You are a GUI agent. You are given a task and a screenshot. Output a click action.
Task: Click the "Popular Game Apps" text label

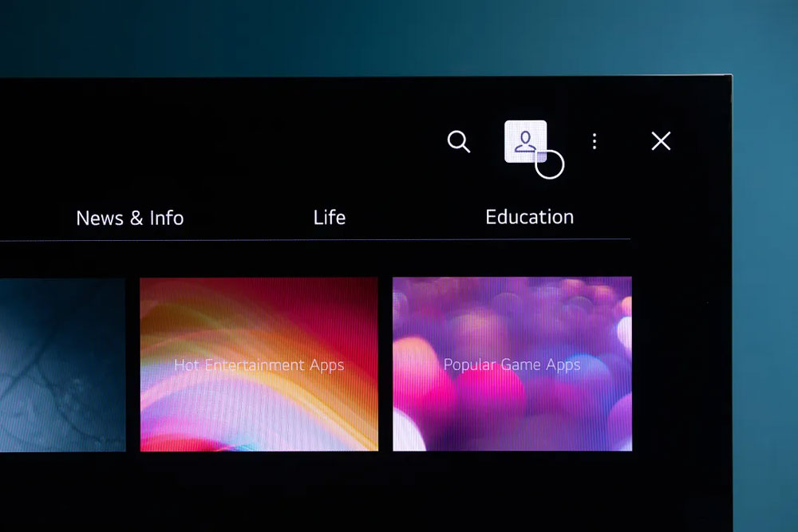point(512,365)
